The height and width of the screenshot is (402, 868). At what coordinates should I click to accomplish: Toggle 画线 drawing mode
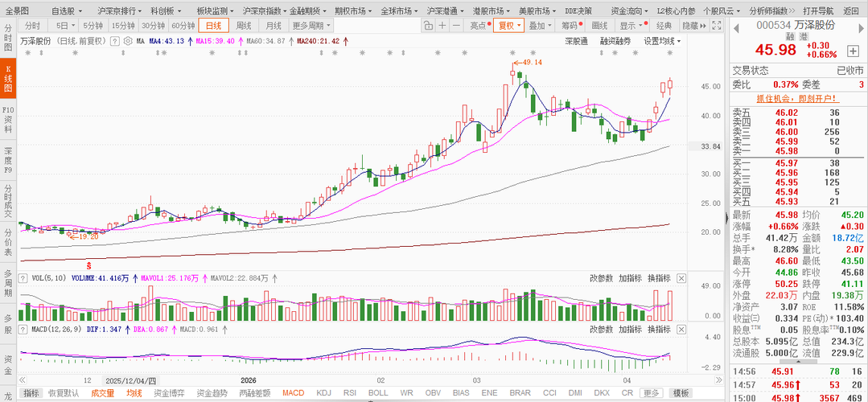pyautogui.click(x=599, y=26)
